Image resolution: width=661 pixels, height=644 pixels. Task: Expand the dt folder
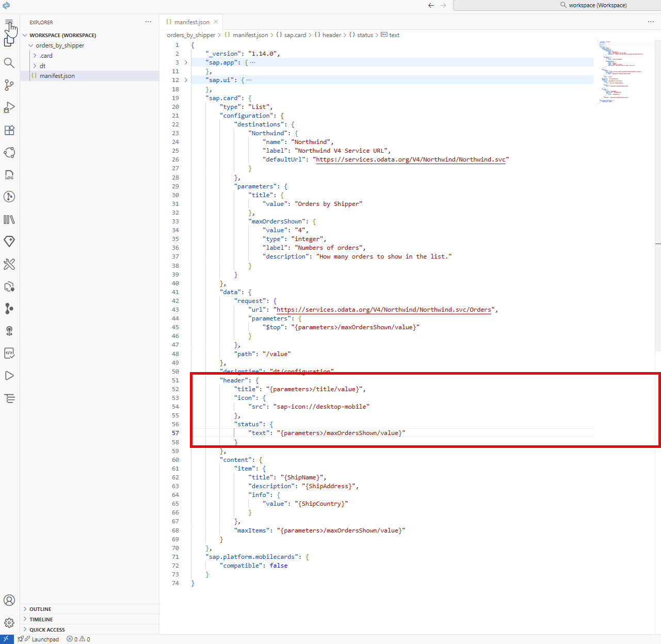click(x=35, y=66)
